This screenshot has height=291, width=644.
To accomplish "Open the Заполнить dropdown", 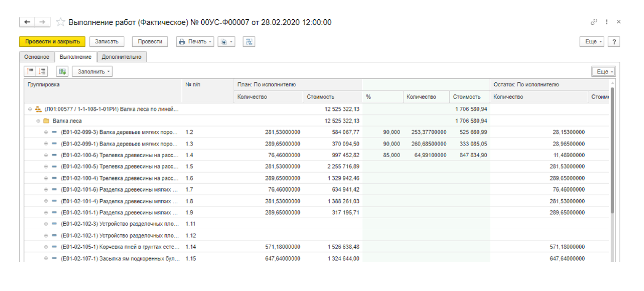I will (92, 72).
